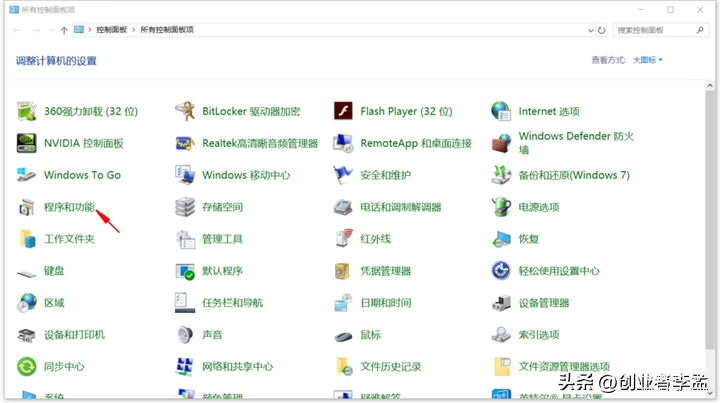Go forward with the Forward arrow
This screenshot has width=720, height=403.
tap(36, 30)
